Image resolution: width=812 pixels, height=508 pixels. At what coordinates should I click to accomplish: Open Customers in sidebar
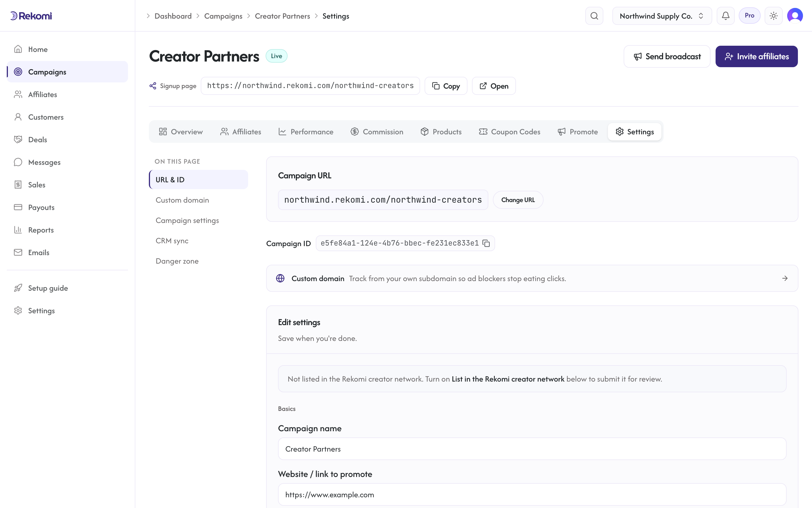[67, 117]
